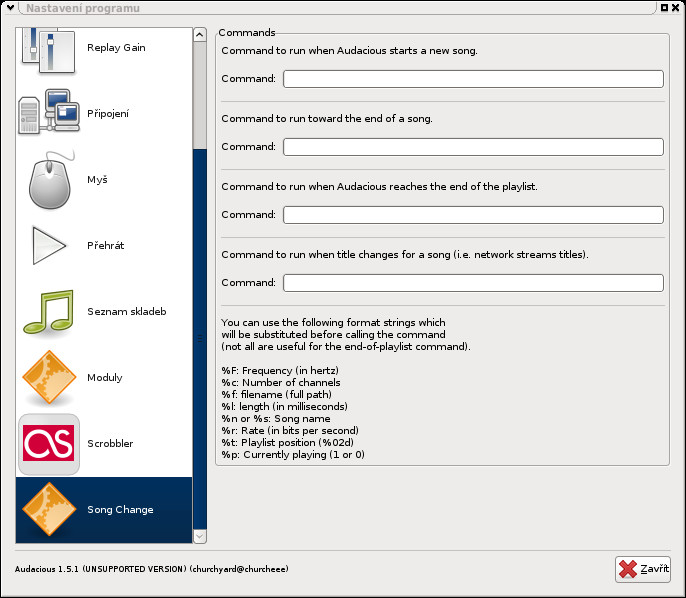Maximize the Nastavení programu window

664,7
